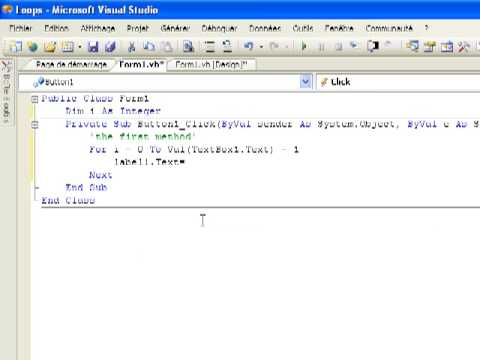
Task: Click the 'Dim i As Integer' code line
Action: coord(113,111)
